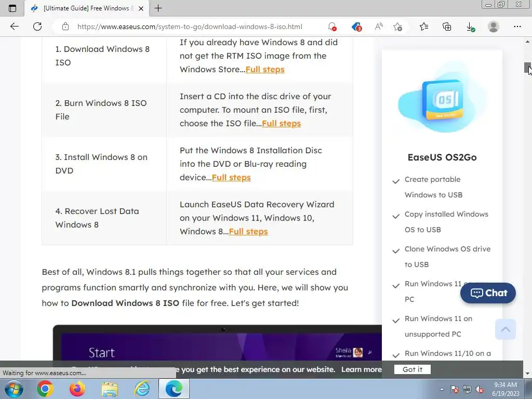Open Downloads icon in toolbar
532x399 pixels.
click(470, 26)
